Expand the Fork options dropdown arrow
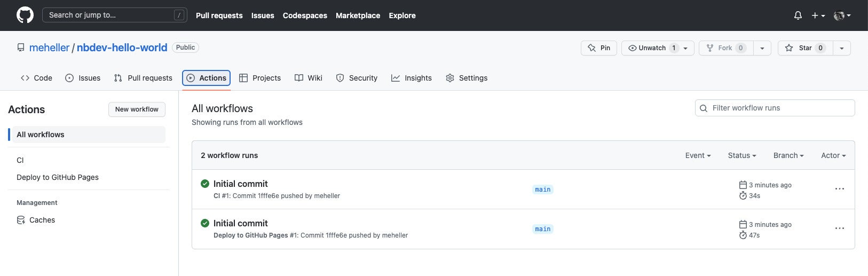The width and height of the screenshot is (868, 276). pos(762,48)
